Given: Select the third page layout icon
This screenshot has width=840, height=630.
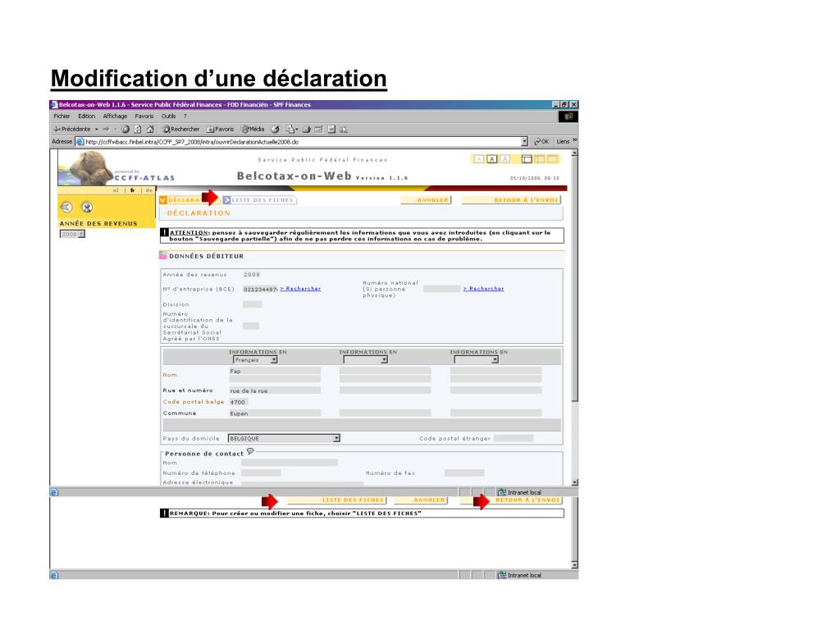Looking at the screenshot, I should coord(552,159).
